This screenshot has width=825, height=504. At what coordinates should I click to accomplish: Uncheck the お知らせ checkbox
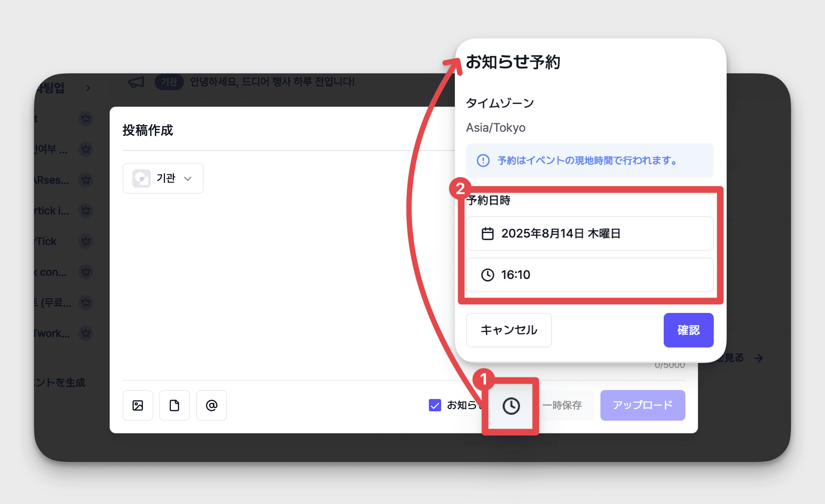[434, 405]
